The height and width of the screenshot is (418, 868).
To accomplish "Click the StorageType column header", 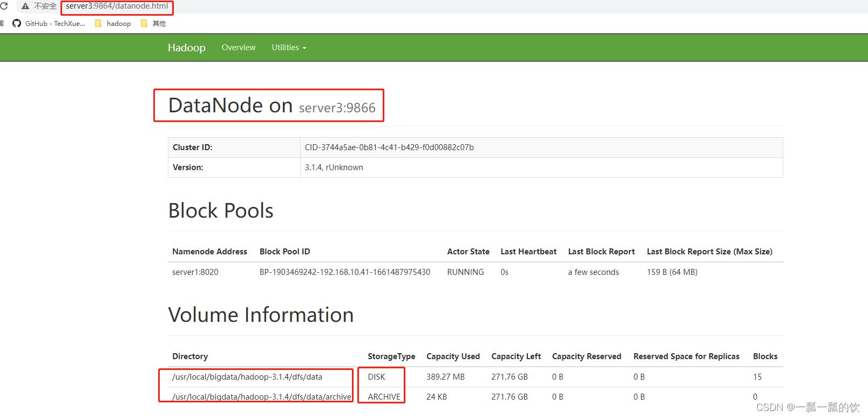I will coord(391,356).
